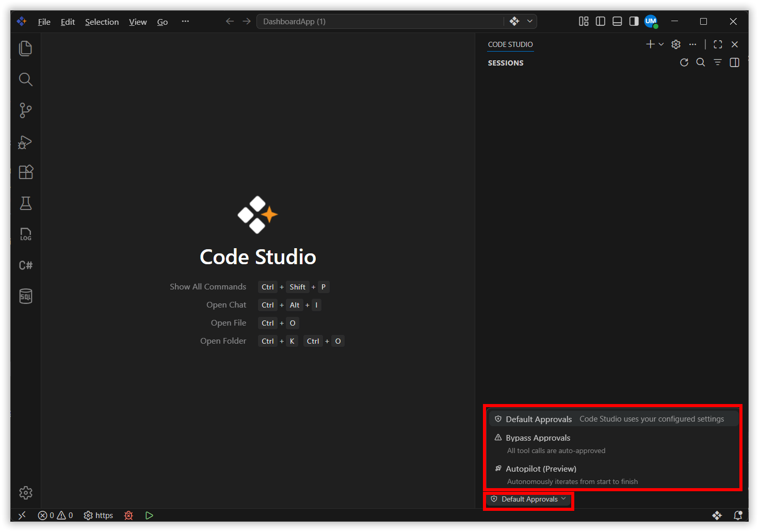Open the SQL database view
Image resolution: width=759 pixels, height=532 pixels.
(x=26, y=296)
